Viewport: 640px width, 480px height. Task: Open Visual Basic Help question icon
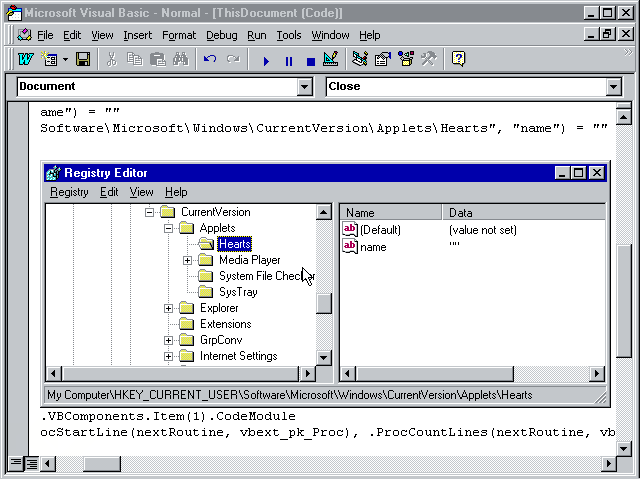458,60
